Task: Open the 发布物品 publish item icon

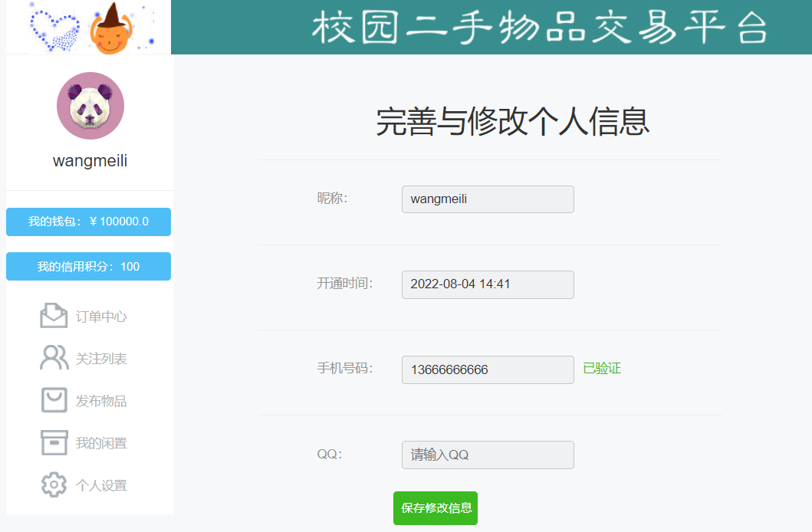Action: (54, 400)
